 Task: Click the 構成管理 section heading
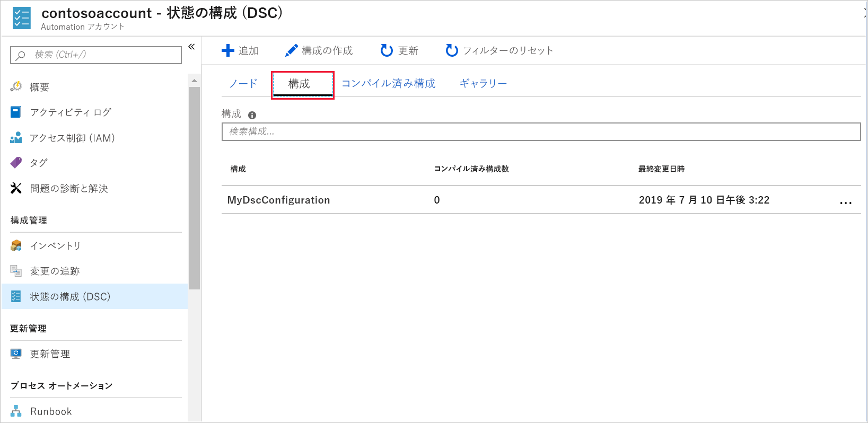[x=29, y=220]
